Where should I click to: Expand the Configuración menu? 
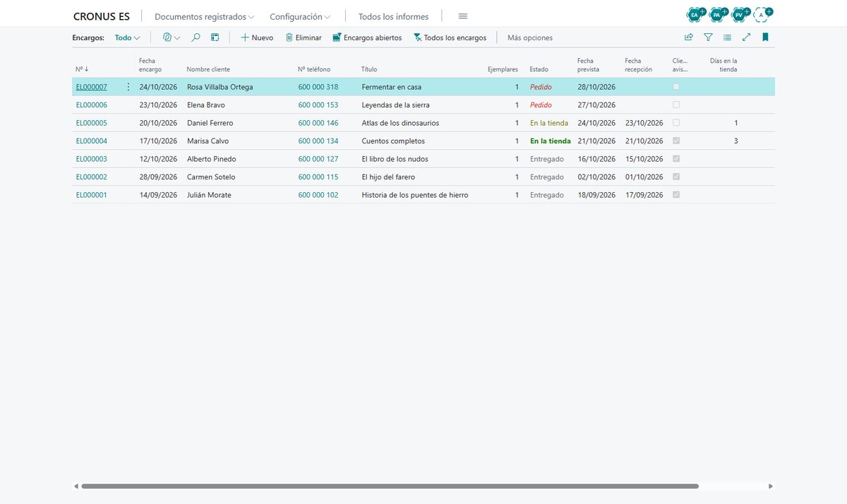[x=300, y=16]
